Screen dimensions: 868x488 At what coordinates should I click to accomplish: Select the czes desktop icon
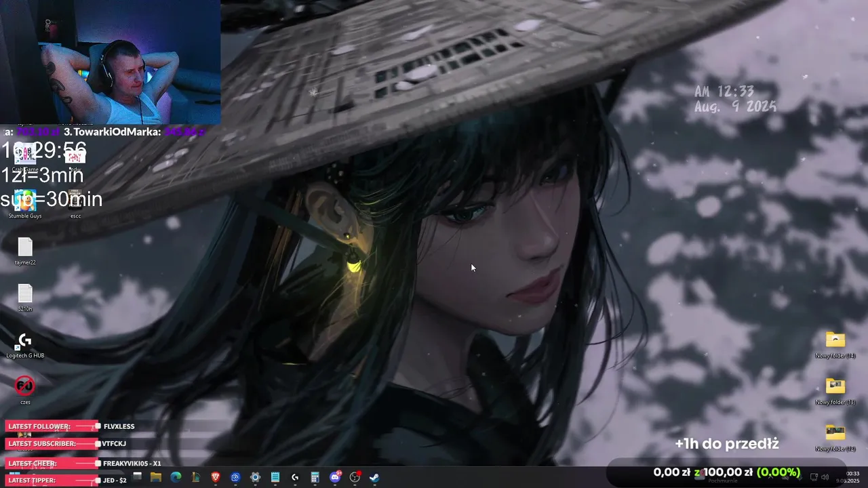tap(25, 390)
